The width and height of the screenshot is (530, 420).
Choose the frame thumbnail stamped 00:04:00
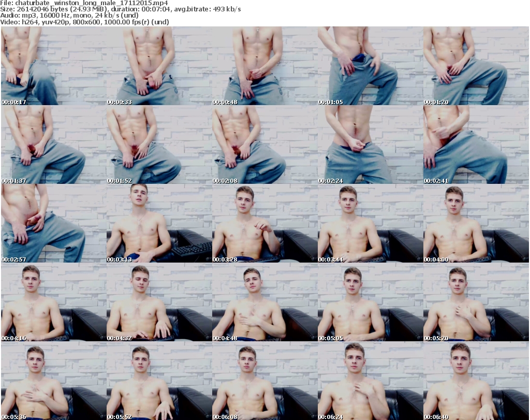[476, 224]
